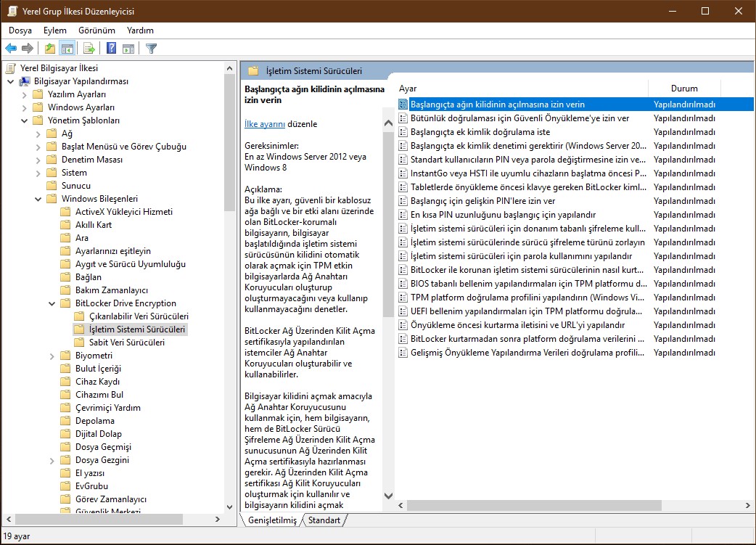
Task: Go back with the blue left arrow
Action: 11,48
